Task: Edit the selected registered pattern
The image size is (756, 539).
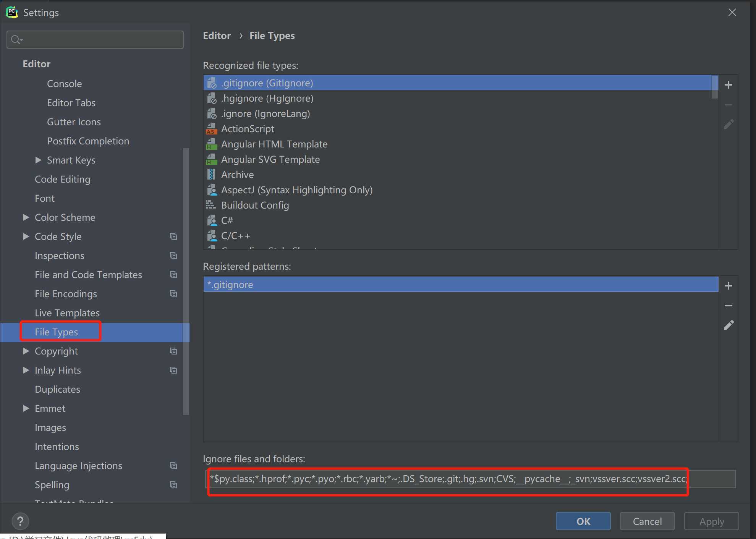Action: (728, 325)
